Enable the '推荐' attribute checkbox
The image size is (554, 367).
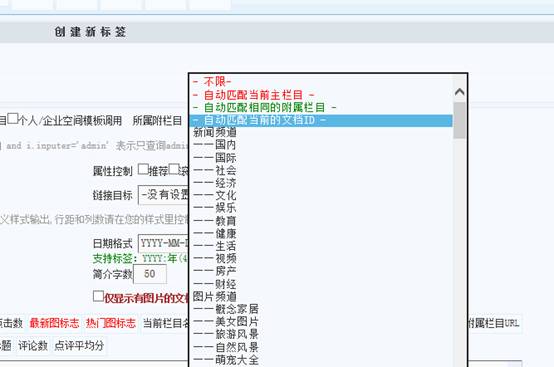143,169
